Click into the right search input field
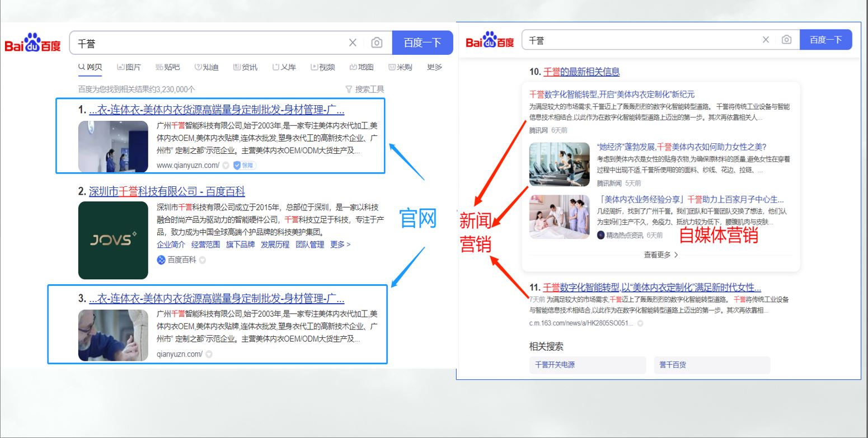The width and height of the screenshot is (868, 438). [638, 40]
